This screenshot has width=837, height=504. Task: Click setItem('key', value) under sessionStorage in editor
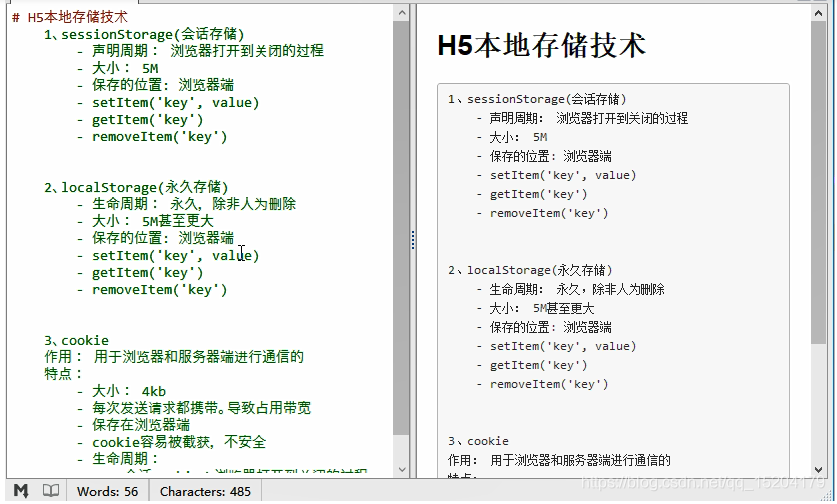[x=168, y=103]
